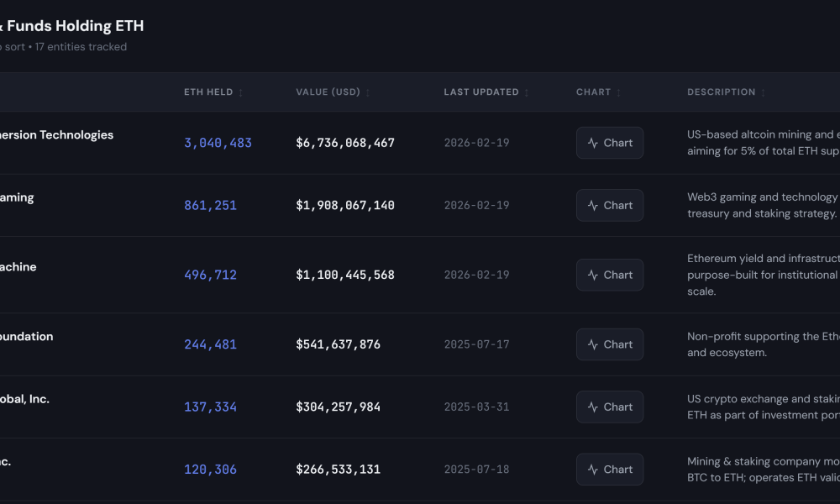
Task: Click the 861,251 ETH held value
Action: pyautogui.click(x=210, y=205)
